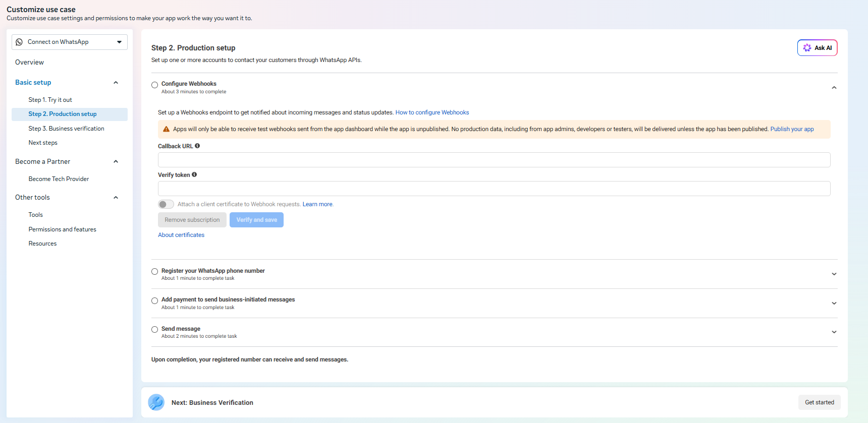The width and height of the screenshot is (868, 423).
Task: Click the wrench icon beside Business Verification
Action: pyautogui.click(x=156, y=402)
